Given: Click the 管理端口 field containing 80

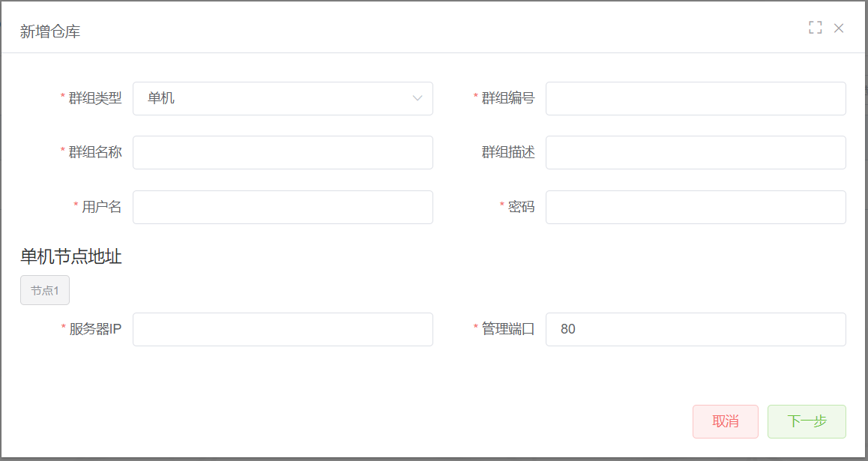Looking at the screenshot, I should pyautogui.click(x=696, y=329).
